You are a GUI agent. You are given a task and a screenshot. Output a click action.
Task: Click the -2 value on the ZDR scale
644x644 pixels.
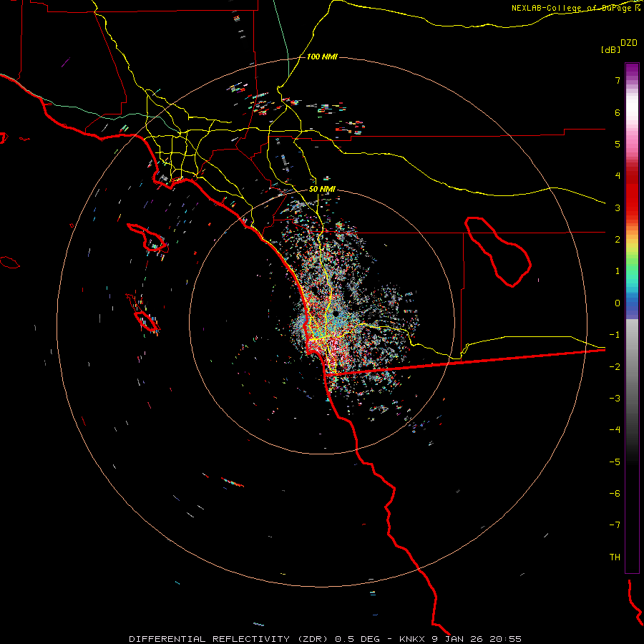[x=615, y=366]
